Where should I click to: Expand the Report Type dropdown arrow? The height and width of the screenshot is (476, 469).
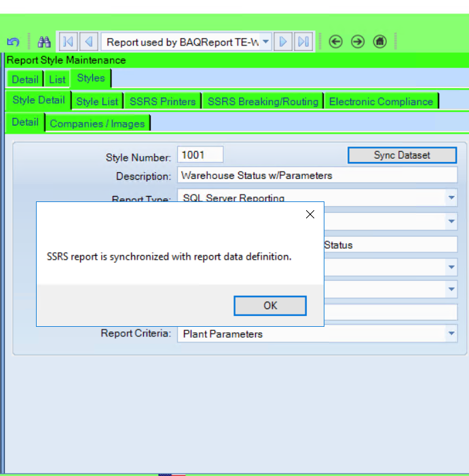pyautogui.click(x=451, y=197)
